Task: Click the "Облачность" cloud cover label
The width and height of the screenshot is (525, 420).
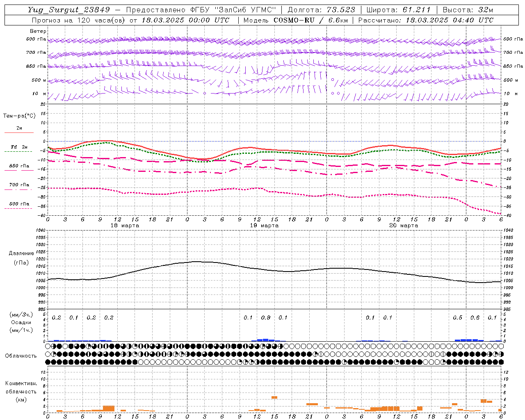Action: click(21, 356)
